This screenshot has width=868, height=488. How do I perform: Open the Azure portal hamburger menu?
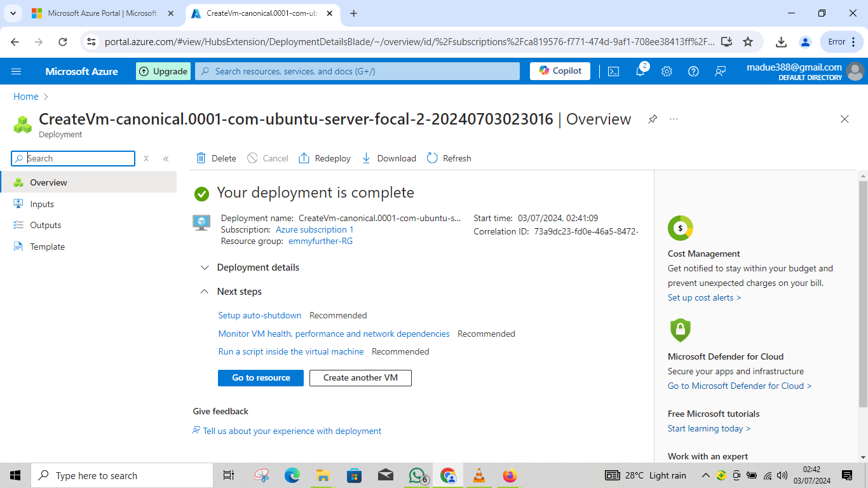point(17,71)
